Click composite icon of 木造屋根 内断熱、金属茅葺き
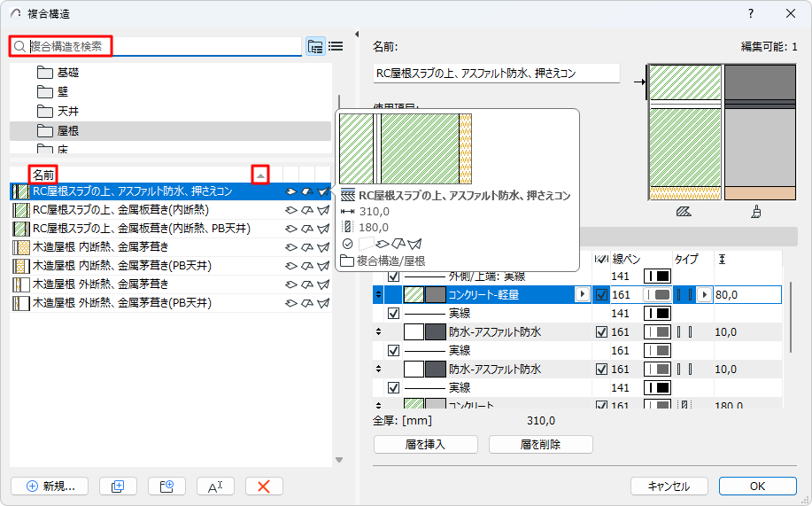The width and height of the screenshot is (812, 506). (x=20, y=247)
